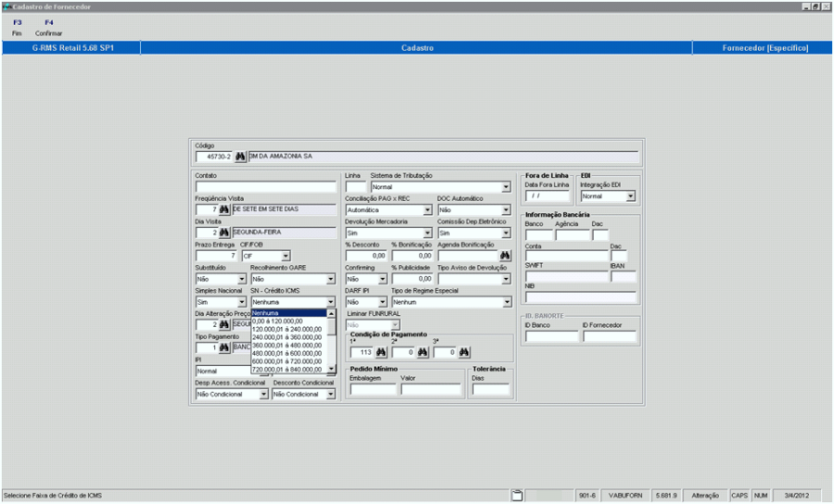
Task: Click the F3 Fim toolbar button
Action: pyautogui.click(x=17, y=28)
